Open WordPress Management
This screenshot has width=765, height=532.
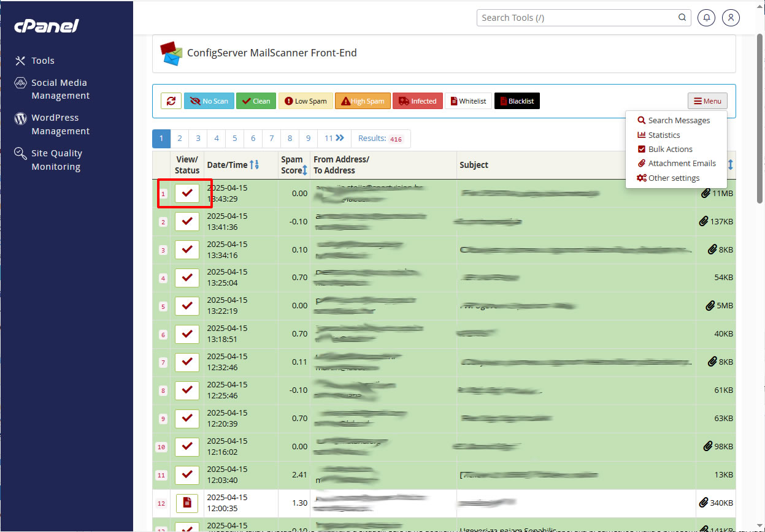point(52,124)
